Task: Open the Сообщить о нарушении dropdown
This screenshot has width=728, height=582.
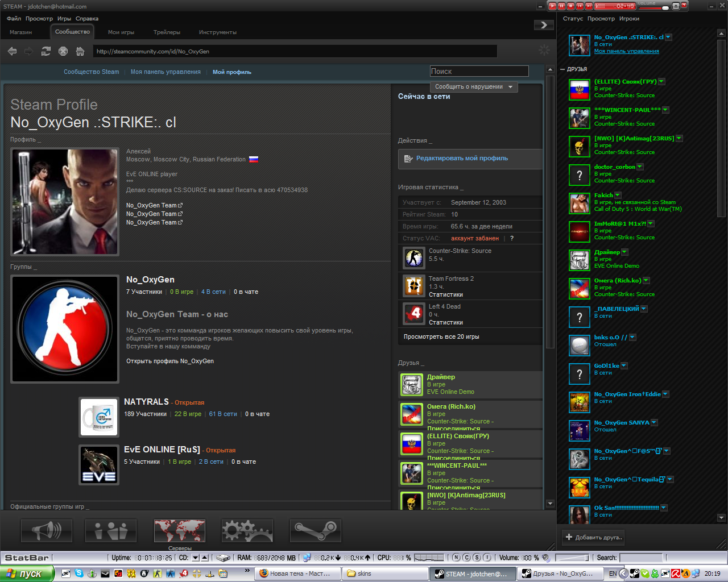Action: pyautogui.click(x=474, y=87)
